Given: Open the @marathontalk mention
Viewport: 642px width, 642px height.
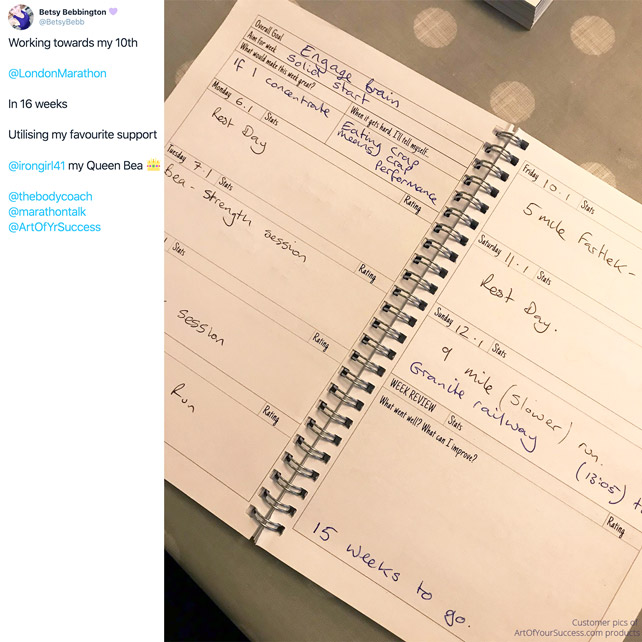Looking at the screenshot, I should coord(47,212).
